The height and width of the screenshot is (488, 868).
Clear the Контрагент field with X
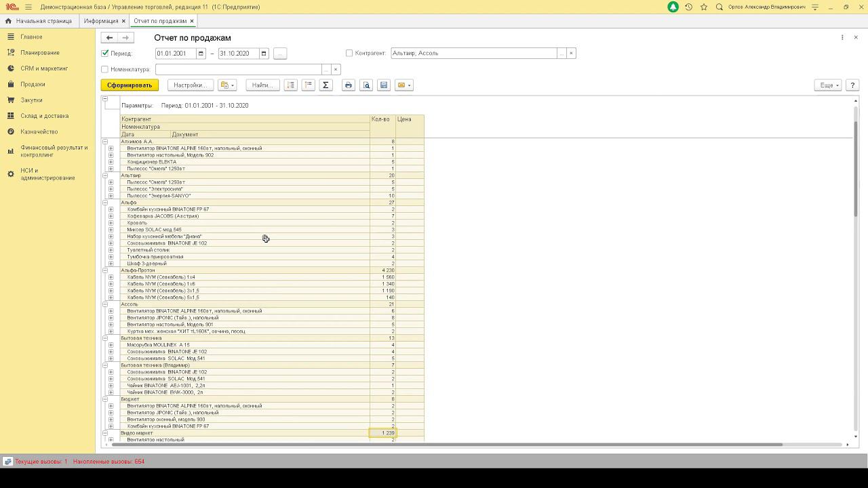pyautogui.click(x=571, y=53)
